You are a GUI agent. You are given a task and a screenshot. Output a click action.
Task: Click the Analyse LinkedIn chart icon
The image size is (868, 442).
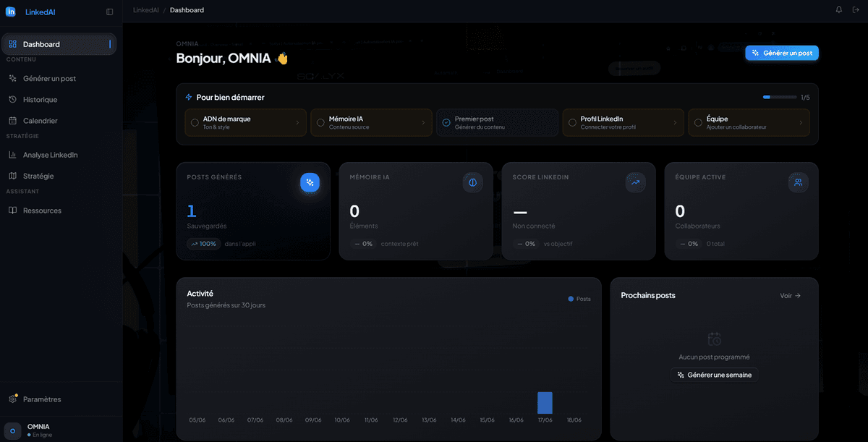point(13,155)
